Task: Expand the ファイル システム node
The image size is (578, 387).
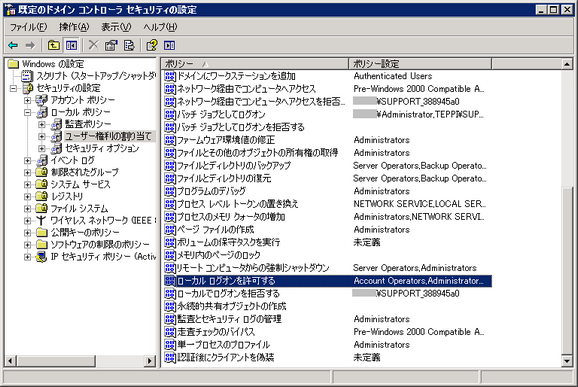Action: pyautogui.click(x=27, y=209)
